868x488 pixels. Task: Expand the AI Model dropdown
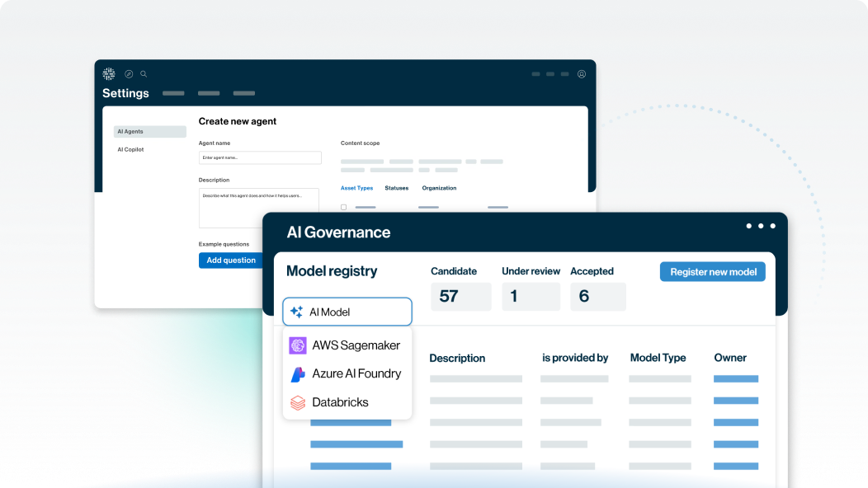coord(347,312)
